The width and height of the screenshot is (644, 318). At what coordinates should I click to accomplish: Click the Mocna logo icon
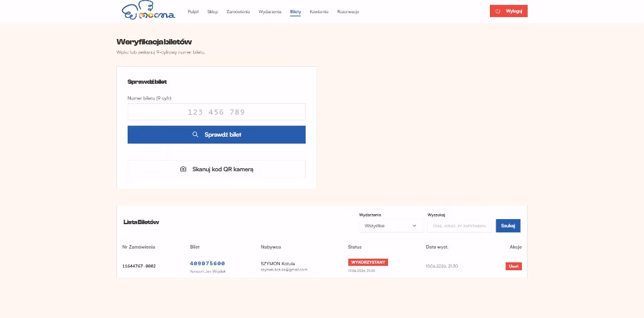coord(148,11)
